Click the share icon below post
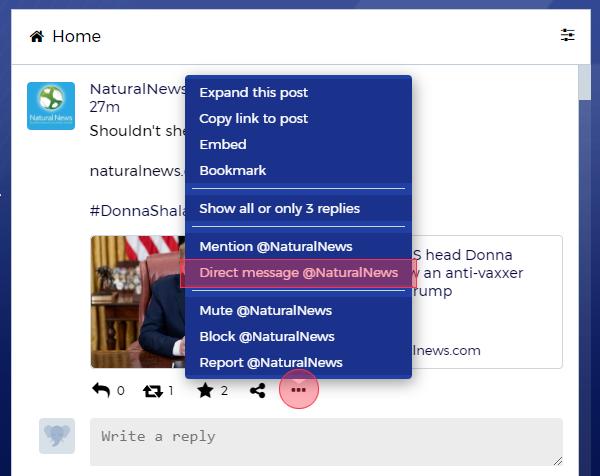The image size is (600, 476). [257, 391]
